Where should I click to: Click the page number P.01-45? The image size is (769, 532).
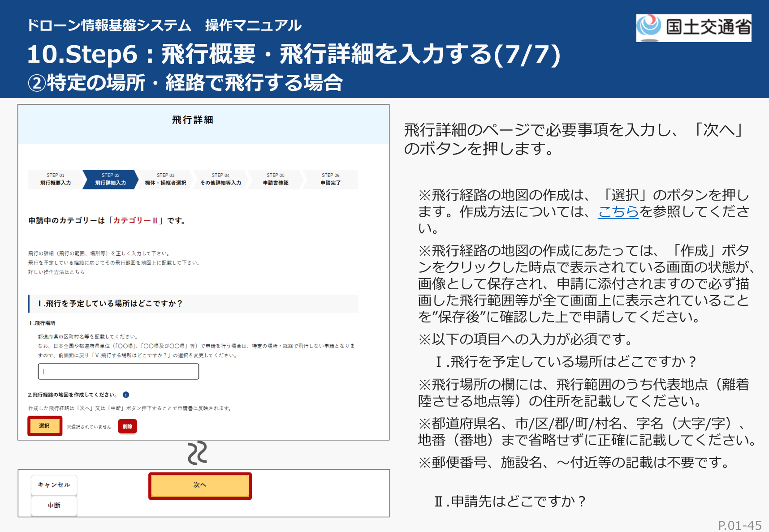click(x=740, y=525)
